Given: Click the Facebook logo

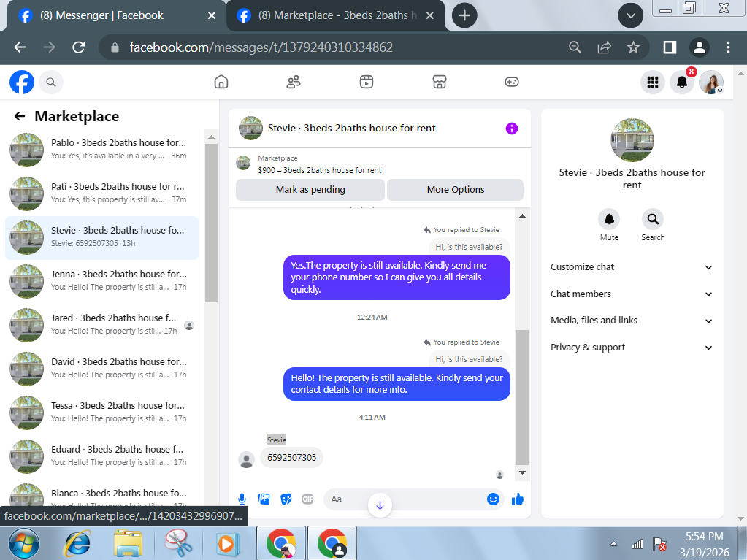Looking at the screenshot, I should (22, 82).
